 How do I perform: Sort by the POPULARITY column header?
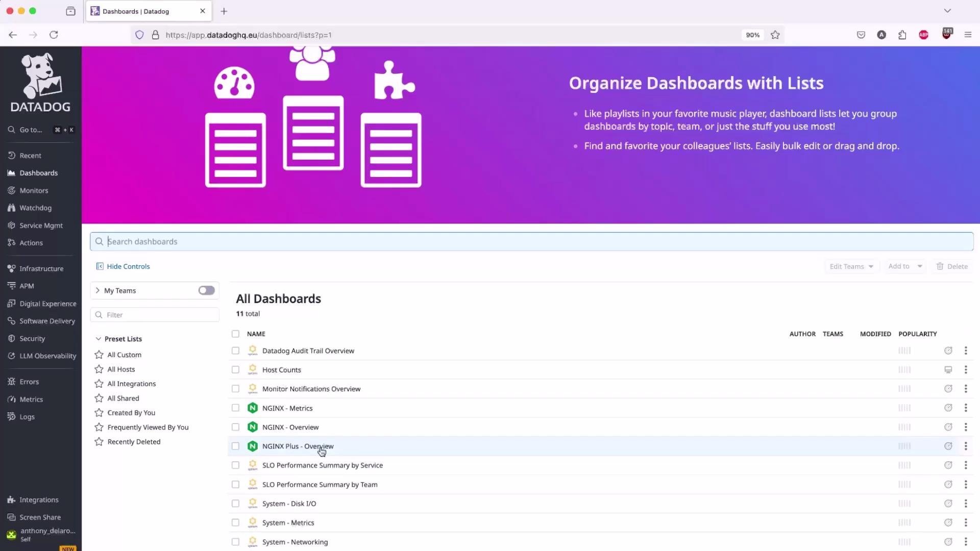pos(918,334)
